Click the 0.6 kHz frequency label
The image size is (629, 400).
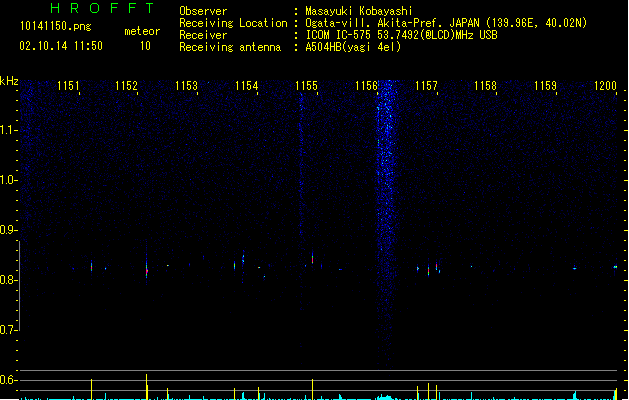pos(8,380)
